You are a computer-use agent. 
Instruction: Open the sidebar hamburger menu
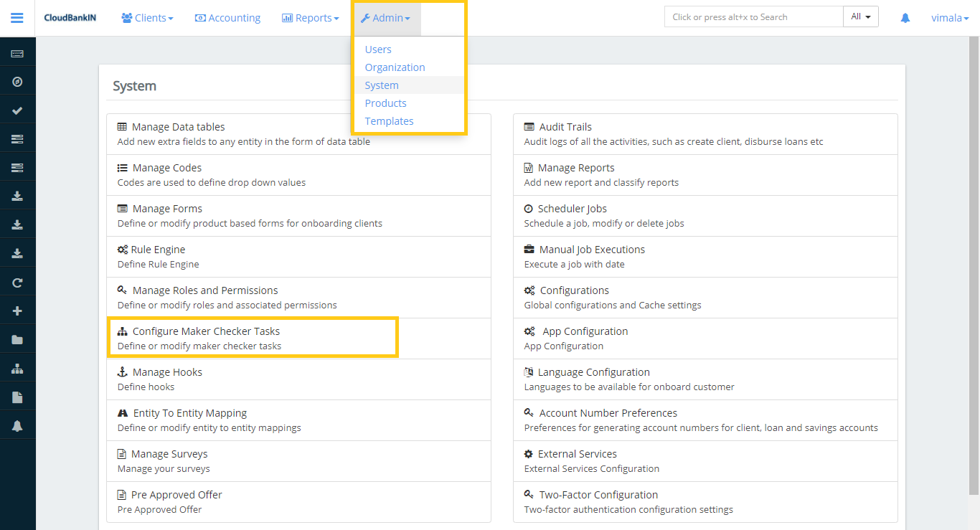(17, 18)
